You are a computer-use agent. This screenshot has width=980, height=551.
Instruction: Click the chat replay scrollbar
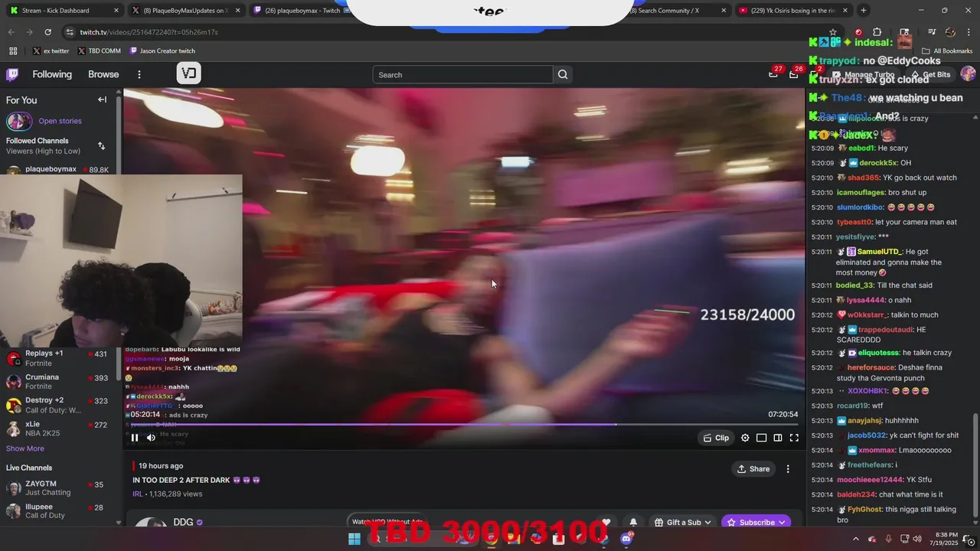975,465
